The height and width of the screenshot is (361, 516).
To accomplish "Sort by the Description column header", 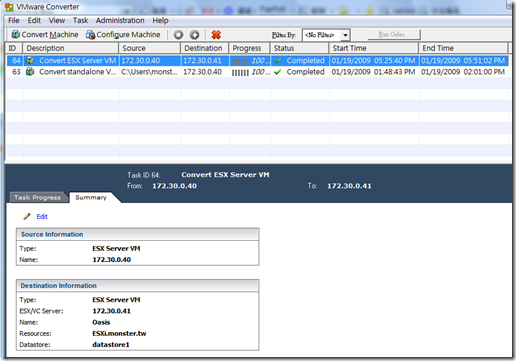I will pos(70,48).
